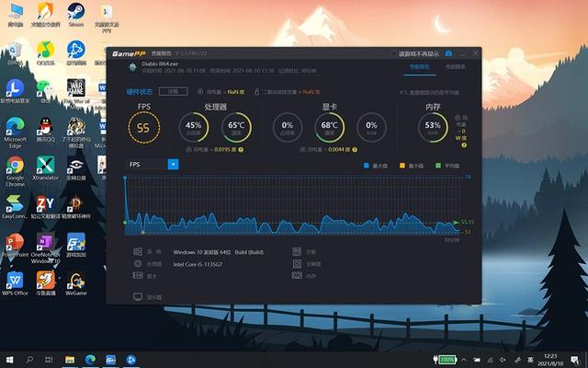Viewport: 588px width, 368px height.
Task: Click the details button beside hardware status
Action: (174, 91)
